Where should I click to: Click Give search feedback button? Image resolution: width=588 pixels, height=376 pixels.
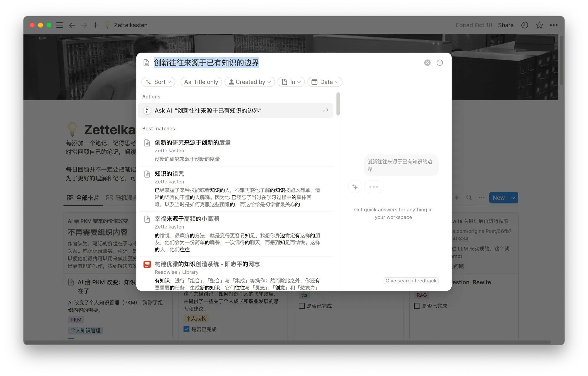pyautogui.click(x=411, y=281)
